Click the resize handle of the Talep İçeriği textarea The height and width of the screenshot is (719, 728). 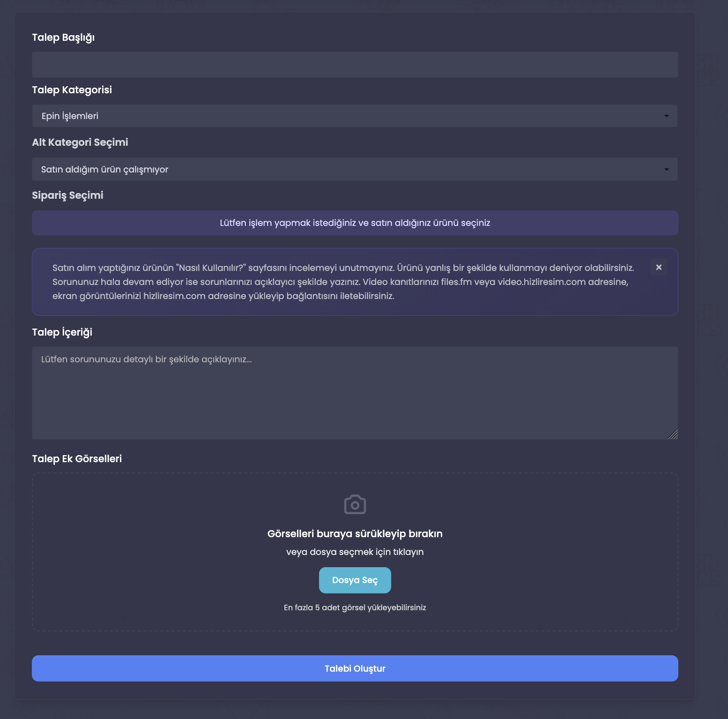point(673,434)
